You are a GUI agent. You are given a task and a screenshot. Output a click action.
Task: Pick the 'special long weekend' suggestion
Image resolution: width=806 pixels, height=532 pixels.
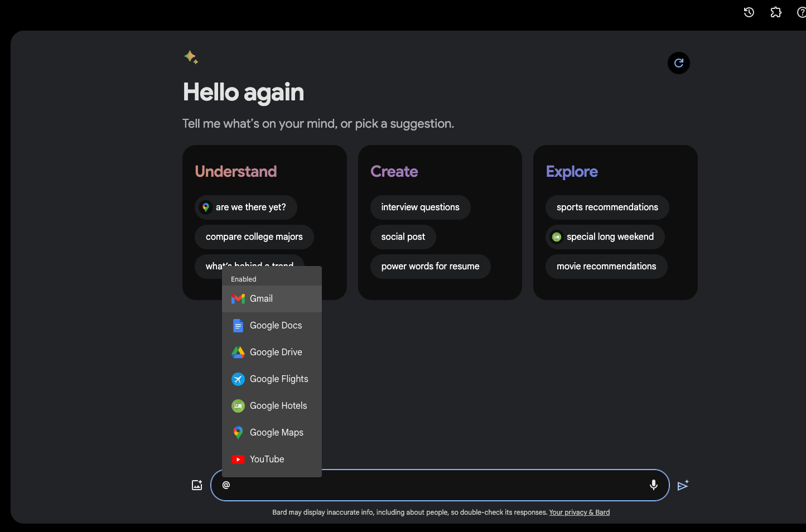tap(605, 237)
